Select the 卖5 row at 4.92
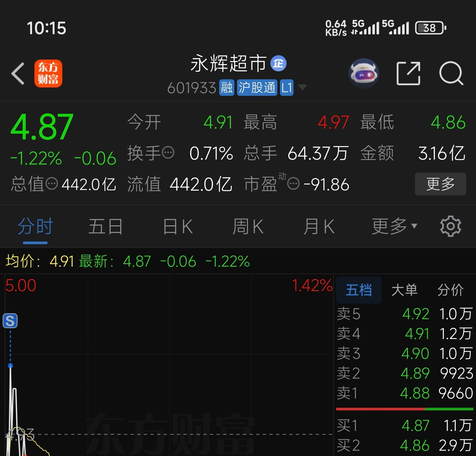Screen dimensions: 476x456 pos(405,314)
